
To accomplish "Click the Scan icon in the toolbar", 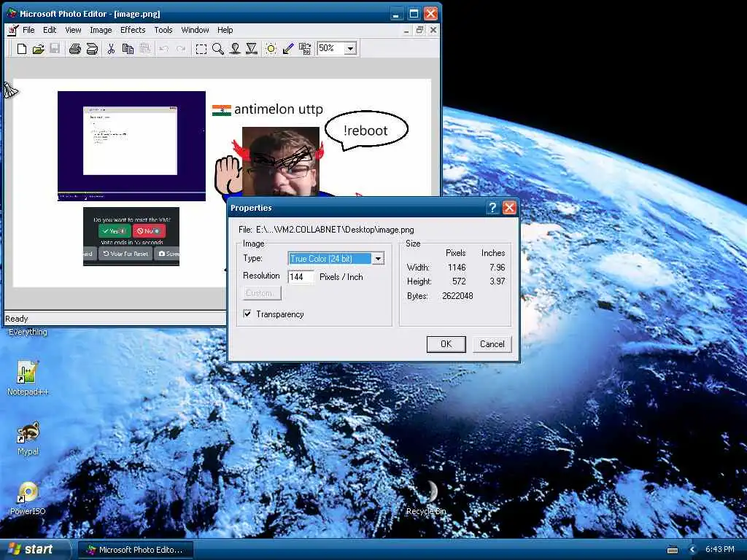I will pyautogui.click(x=92, y=49).
